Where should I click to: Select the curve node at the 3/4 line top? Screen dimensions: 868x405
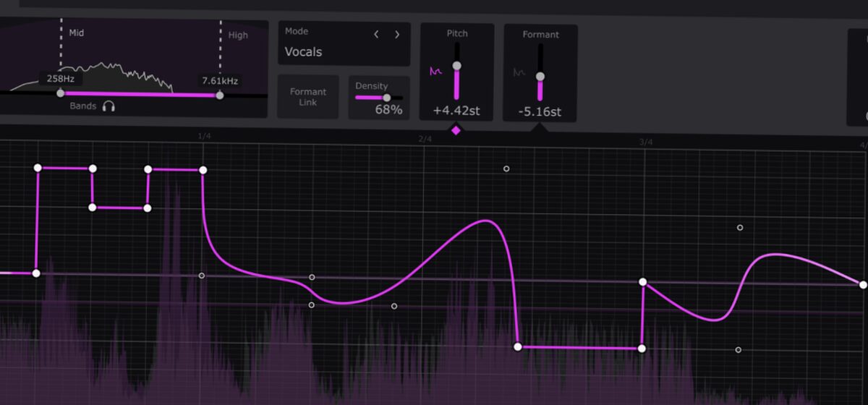pos(642,282)
